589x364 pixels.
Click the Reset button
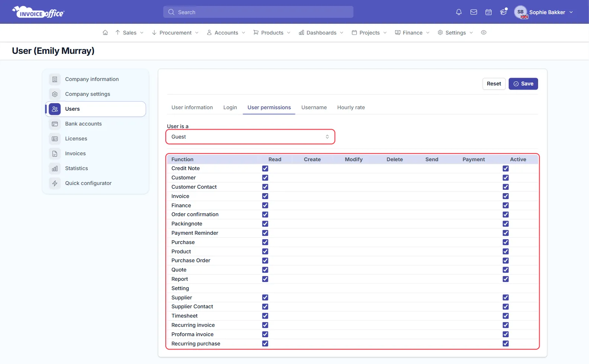pos(494,84)
